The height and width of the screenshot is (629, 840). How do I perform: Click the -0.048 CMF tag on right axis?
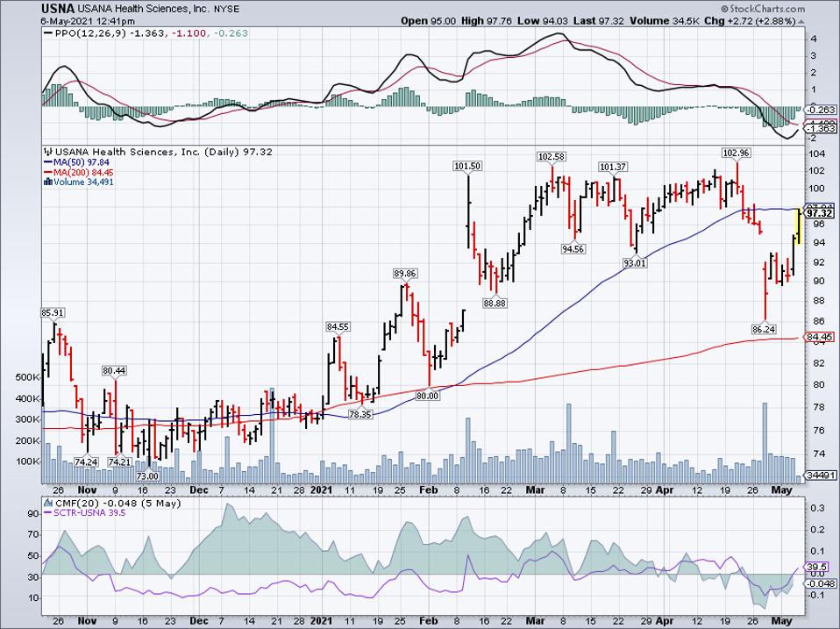point(820,584)
